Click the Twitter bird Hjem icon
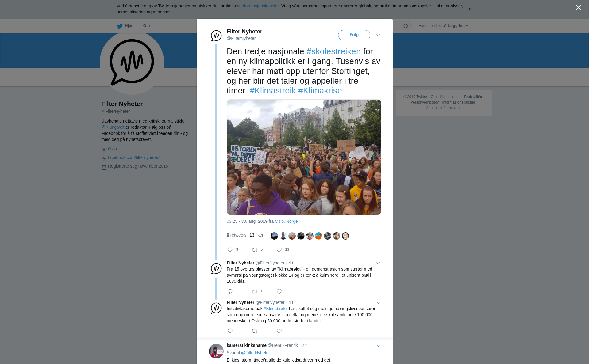Screen dimensions: 589x364 120,26
